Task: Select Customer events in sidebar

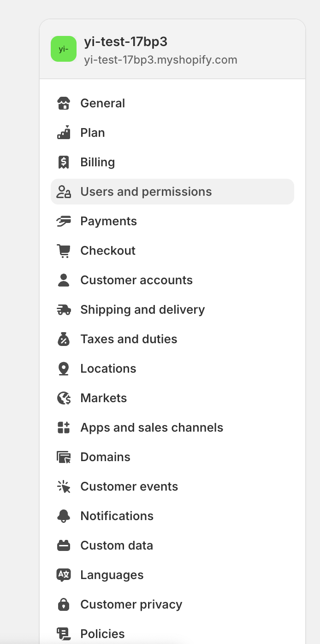Action: coord(129,486)
